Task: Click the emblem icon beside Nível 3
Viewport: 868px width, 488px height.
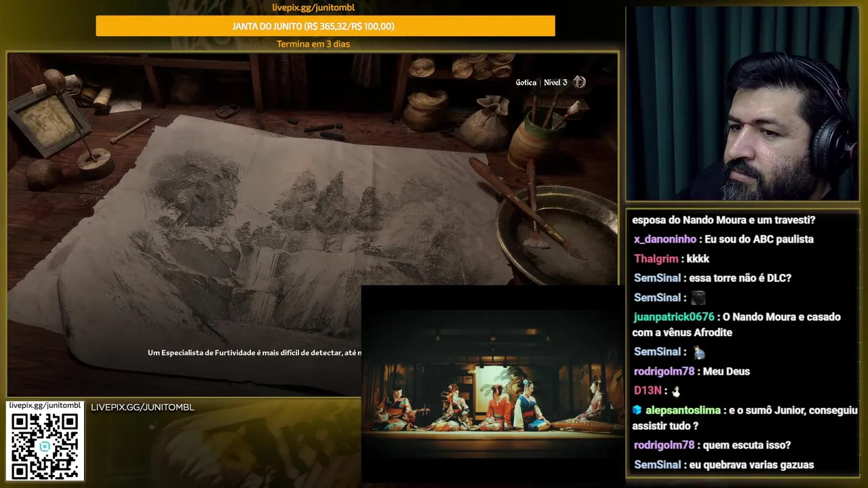Action: click(x=578, y=82)
